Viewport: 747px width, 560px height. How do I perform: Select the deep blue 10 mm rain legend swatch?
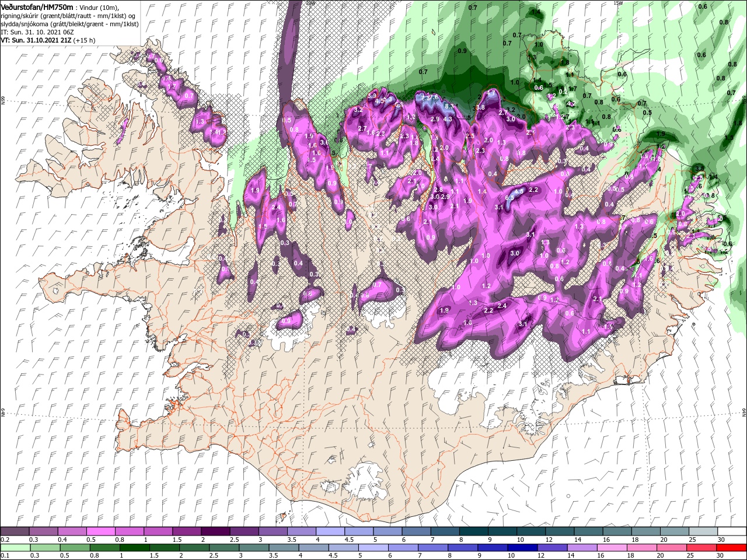click(x=522, y=548)
